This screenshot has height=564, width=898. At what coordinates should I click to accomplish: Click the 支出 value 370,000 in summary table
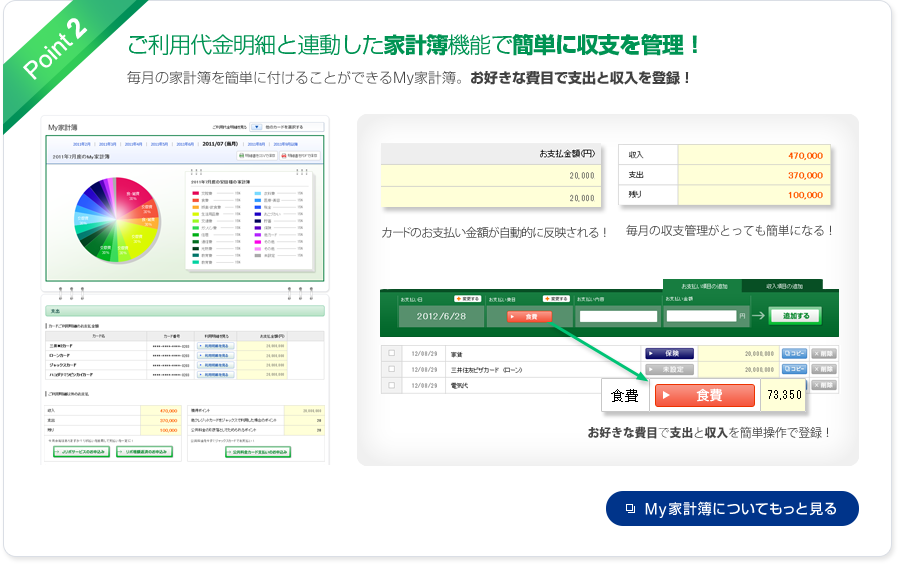[x=805, y=175]
